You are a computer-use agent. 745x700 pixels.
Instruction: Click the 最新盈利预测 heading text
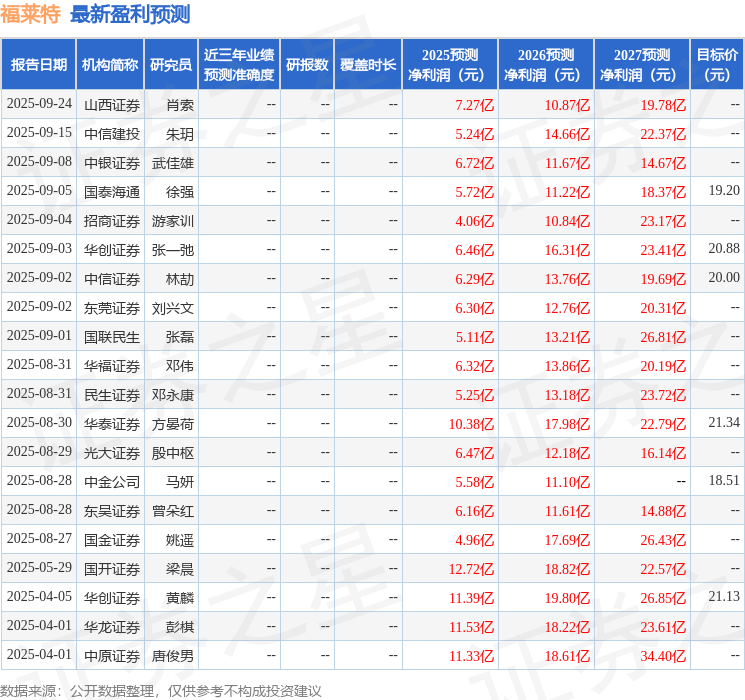point(130,14)
